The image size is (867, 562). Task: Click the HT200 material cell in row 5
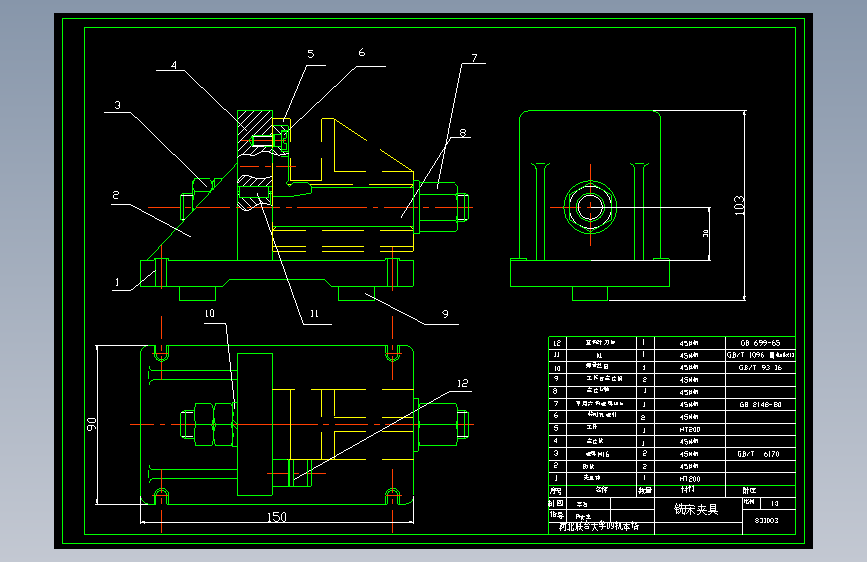(x=690, y=429)
